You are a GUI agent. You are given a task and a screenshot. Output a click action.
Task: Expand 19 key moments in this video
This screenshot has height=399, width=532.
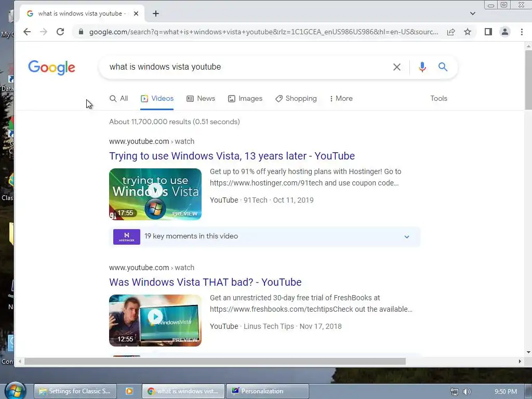pyautogui.click(x=264, y=236)
